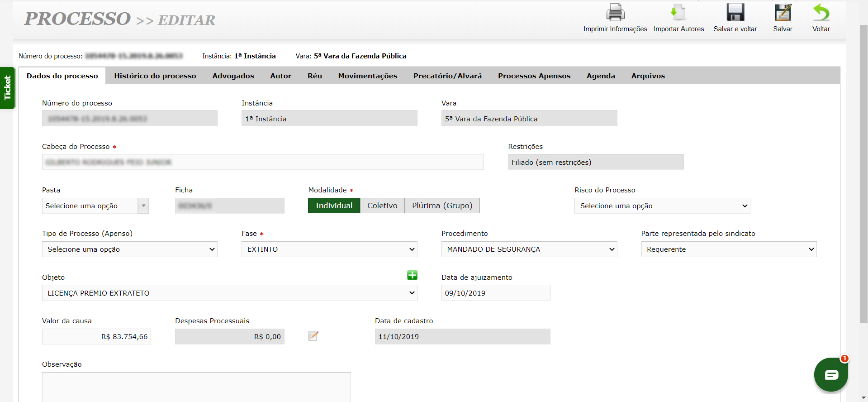The image size is (868, 402).
Task: Open the Risco do Processo dropdown
Action: coord(662,206)
